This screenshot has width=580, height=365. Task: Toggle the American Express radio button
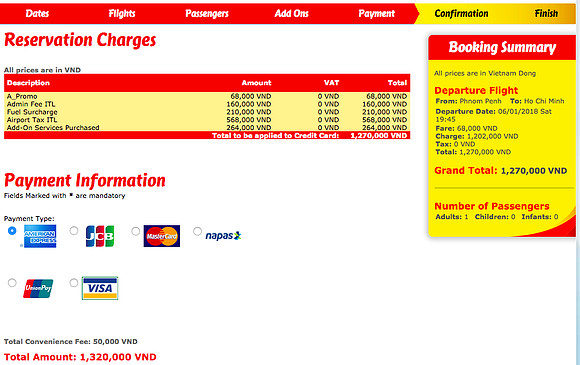(x=12, y=231)
